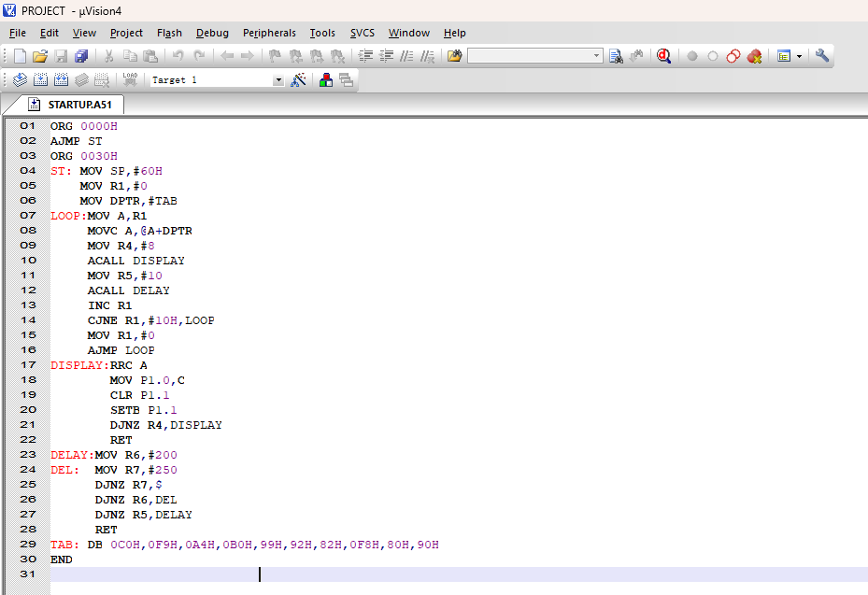Click the 'TAB:' label on line 29

(64, 545)
